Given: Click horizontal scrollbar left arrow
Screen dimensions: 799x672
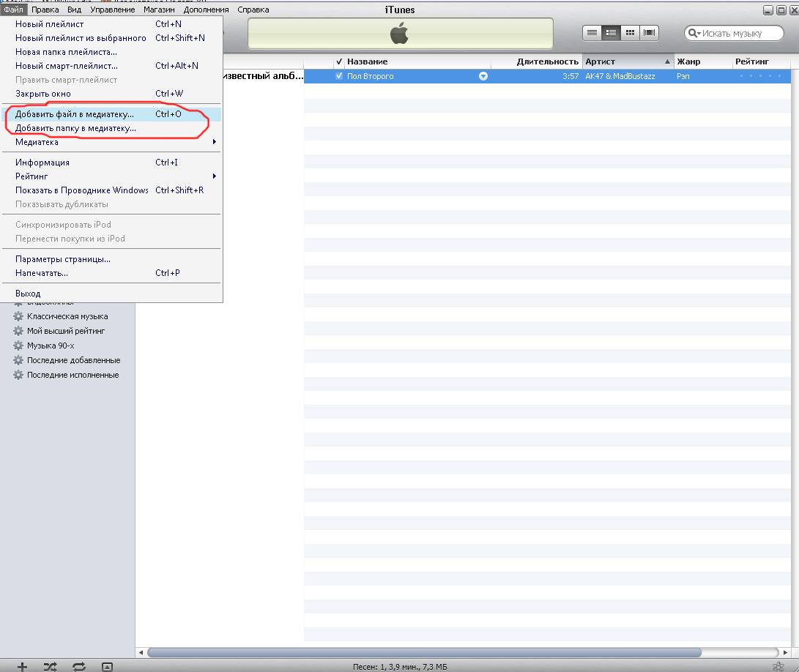Looking at the screenshot, I should pos(141,652).
